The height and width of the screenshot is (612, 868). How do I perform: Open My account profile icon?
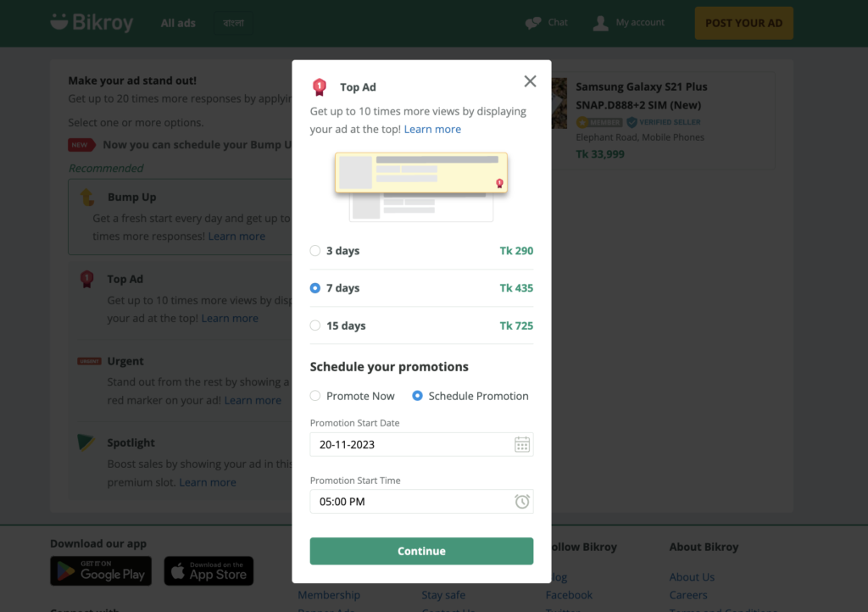coord(601,23)
